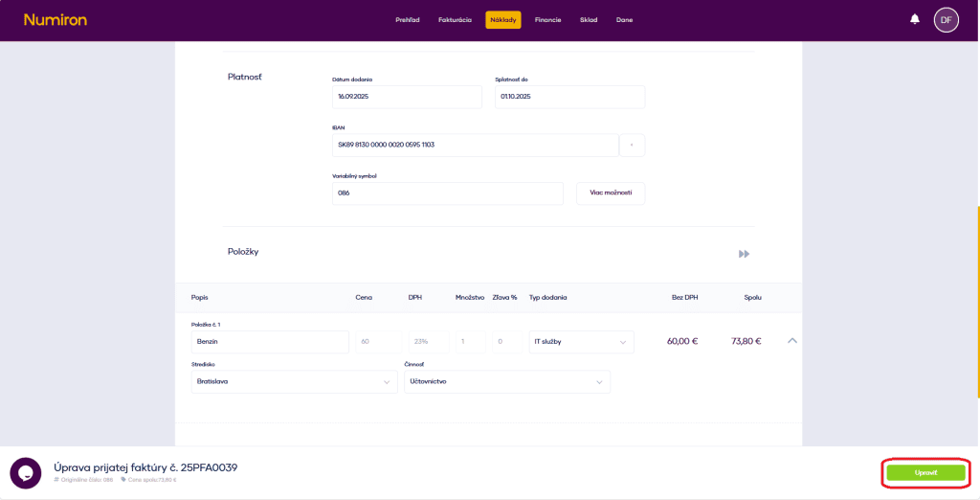Go to the Prehľad menu item

pos(408,20)
